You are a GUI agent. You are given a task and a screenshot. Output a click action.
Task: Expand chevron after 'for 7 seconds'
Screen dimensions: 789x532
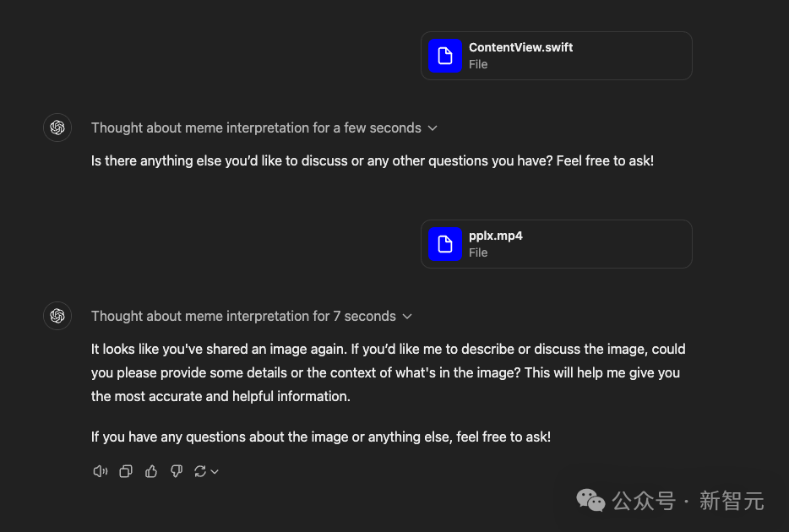coord(407,317)
